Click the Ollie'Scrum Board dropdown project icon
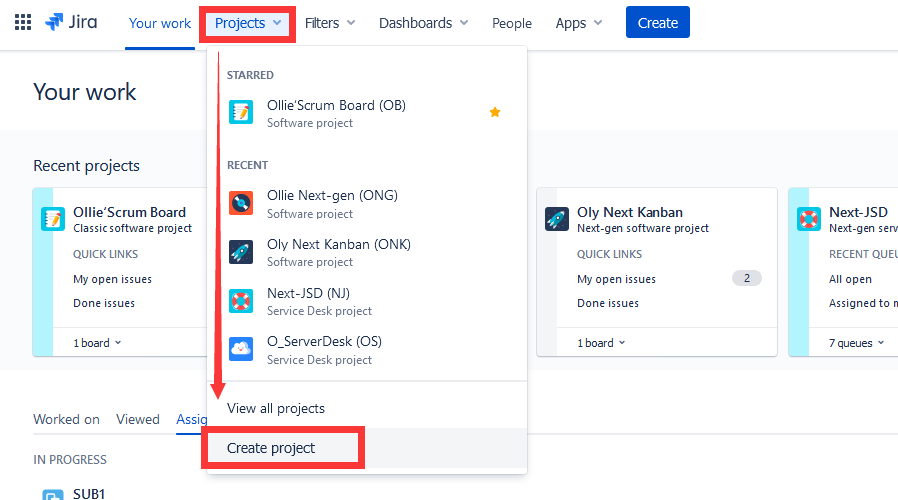The height and width of the screenshot is (500, 898). point(241,112)
